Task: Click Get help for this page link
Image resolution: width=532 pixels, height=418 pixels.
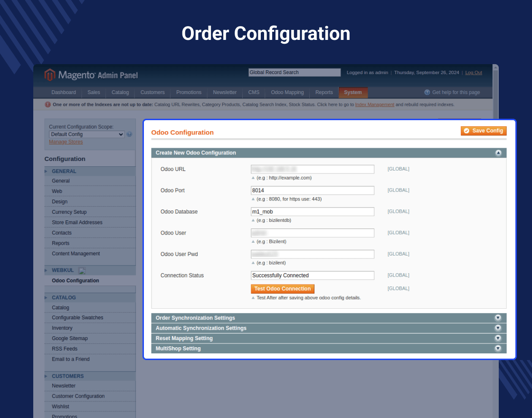Action: click(456, 92)
